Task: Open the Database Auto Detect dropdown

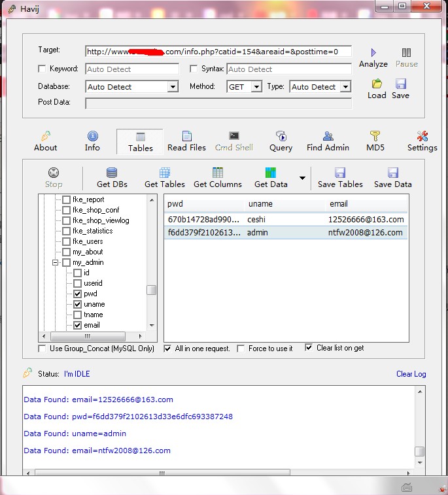Action: click(173, 86)
